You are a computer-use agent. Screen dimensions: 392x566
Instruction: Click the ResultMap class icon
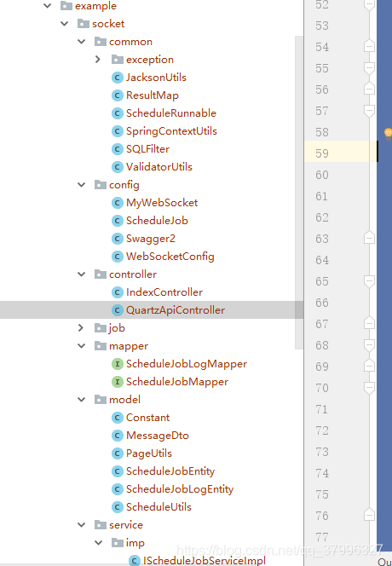pyautogui.click(x=117, y=95)
